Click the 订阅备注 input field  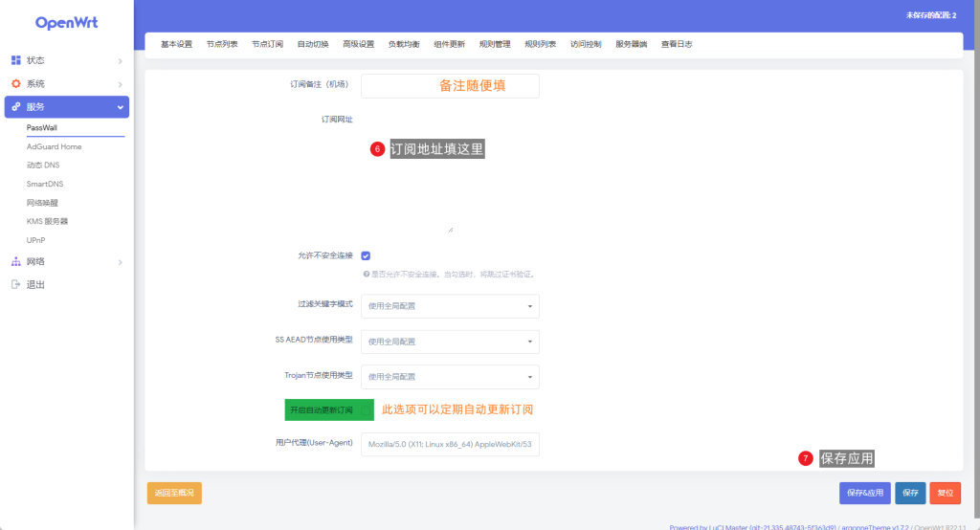coord(450,86)
